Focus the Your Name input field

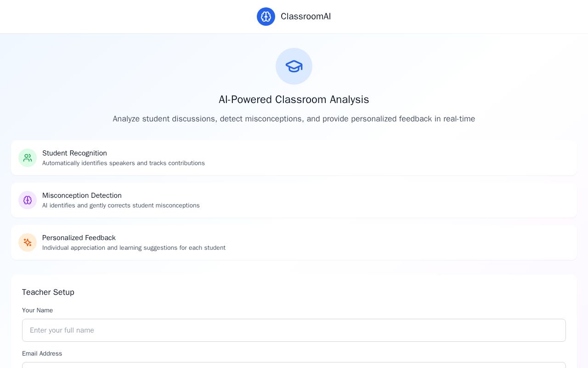click(294, 330)
